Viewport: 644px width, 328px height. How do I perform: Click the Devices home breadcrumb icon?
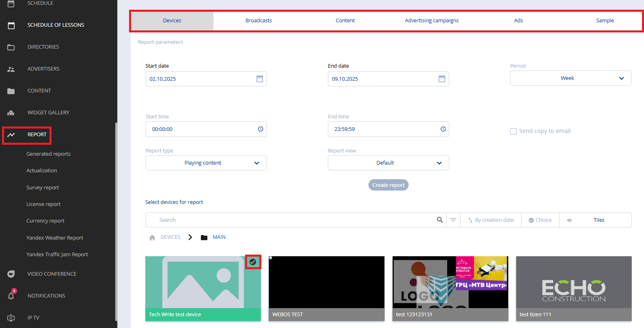tap(152, 238)
